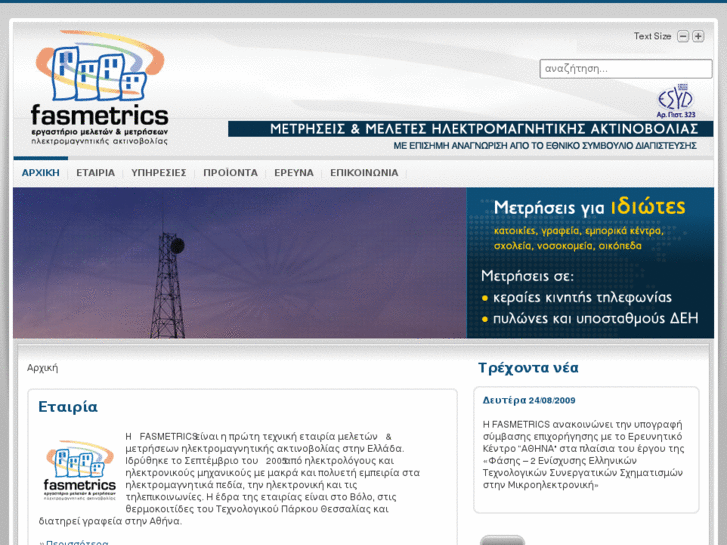Decrease text size with minus icon
The width and height of the screenshot is (727, 545).
(x=683, y=36)
